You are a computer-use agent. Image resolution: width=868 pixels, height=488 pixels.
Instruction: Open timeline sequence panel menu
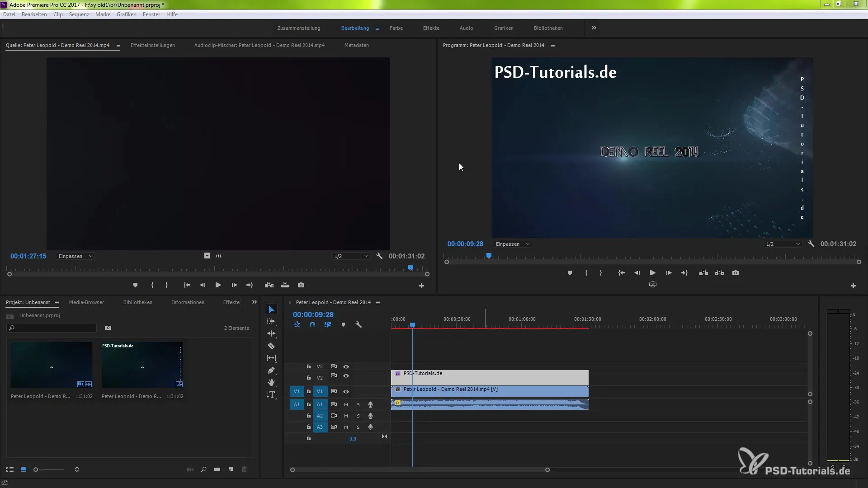tap(378, 302)
